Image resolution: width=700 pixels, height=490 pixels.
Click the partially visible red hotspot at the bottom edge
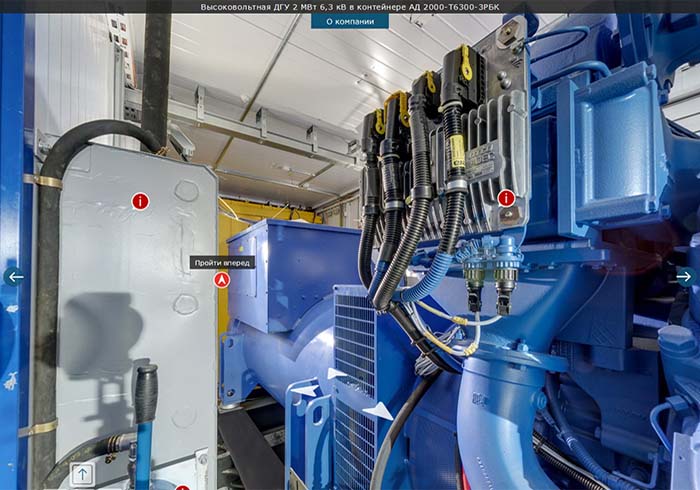coord(183,487)
